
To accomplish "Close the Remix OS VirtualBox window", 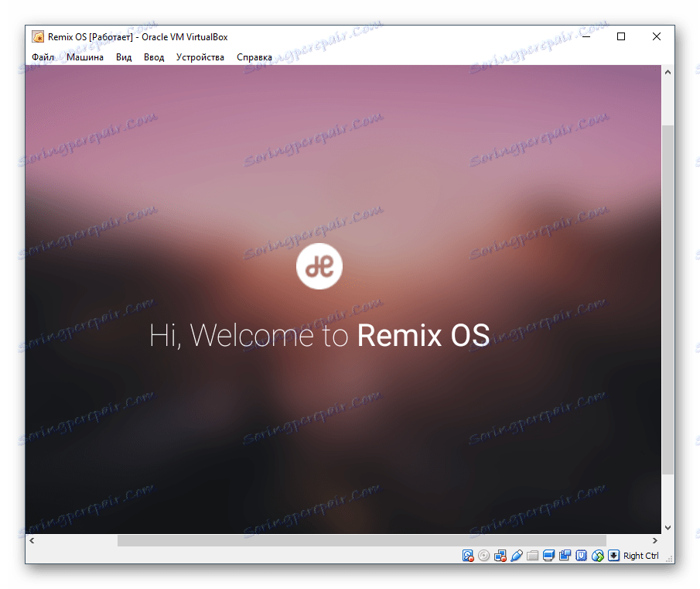I will [656, 36].
